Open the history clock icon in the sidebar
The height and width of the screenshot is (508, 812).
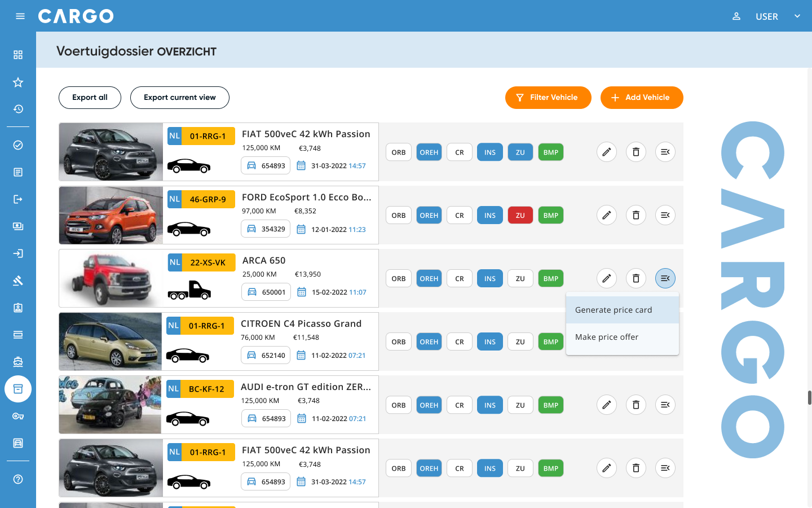click(x=18, y=109)
